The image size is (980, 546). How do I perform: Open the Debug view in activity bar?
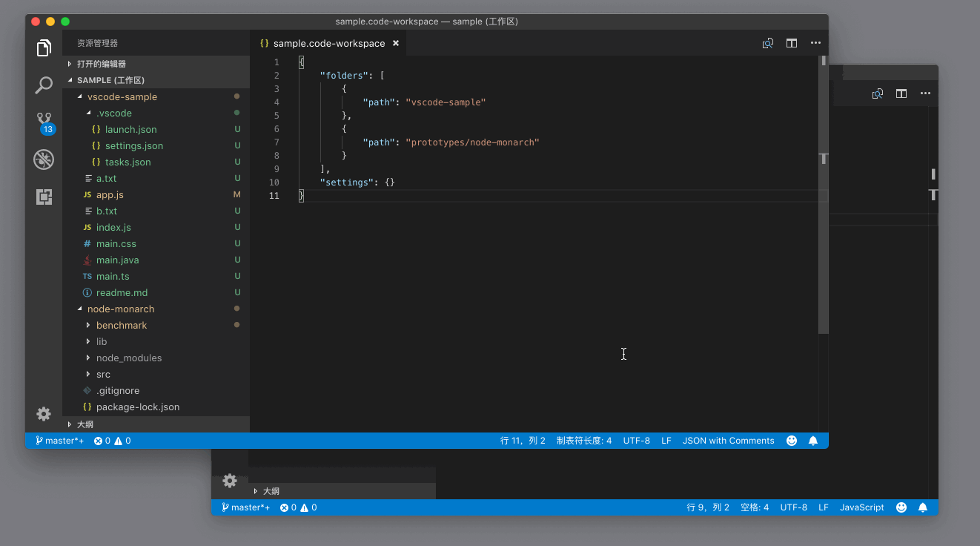coord(44,159)
